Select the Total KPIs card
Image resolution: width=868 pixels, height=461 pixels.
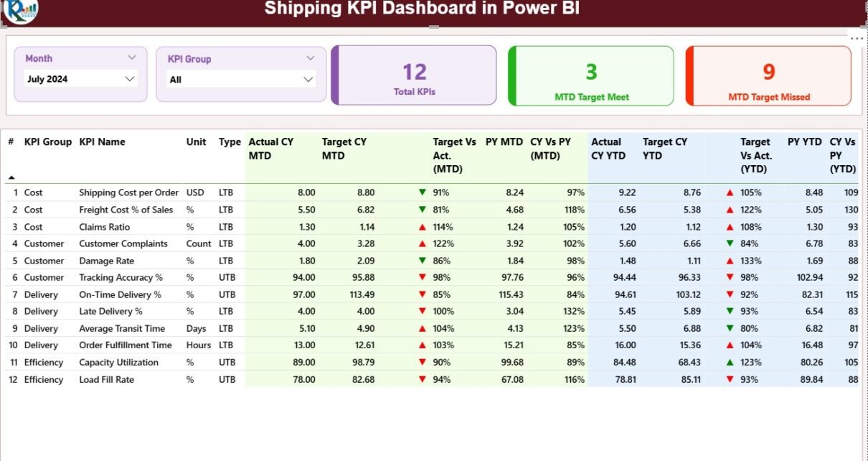414,75
